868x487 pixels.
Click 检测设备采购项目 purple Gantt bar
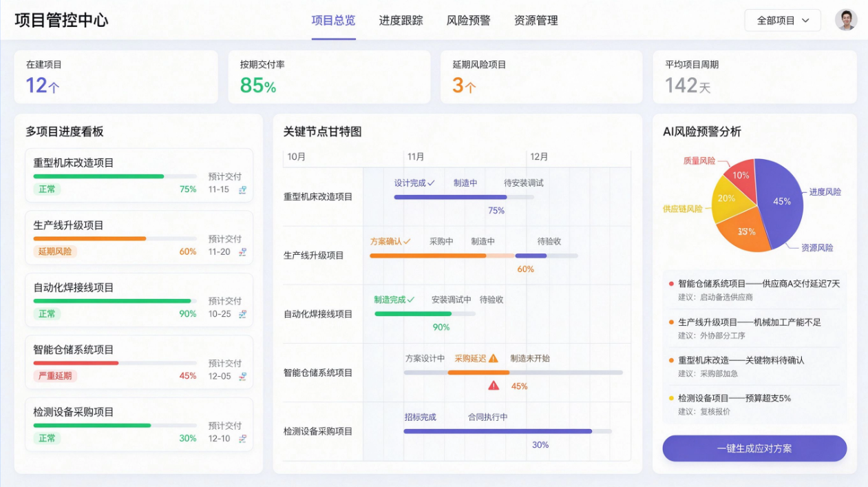pyautogui.click(x=498, y=431)
